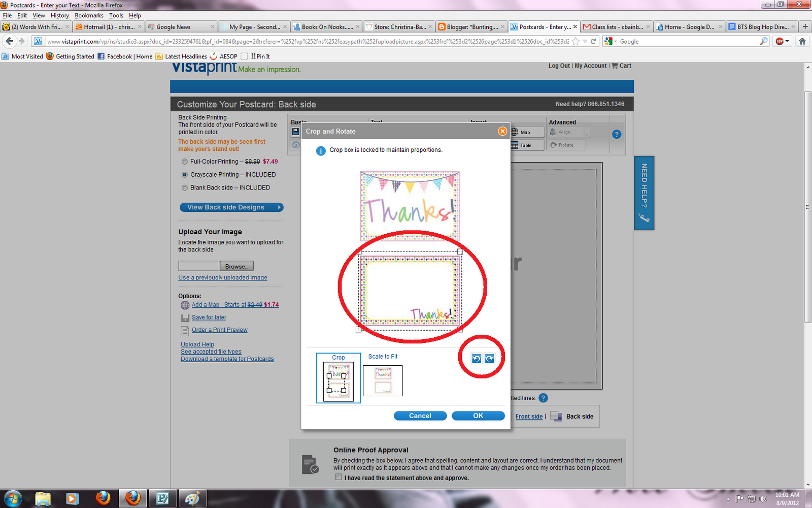The image size is (812, 508).
Task: Go to the browser Home page
Action: pos(802,42)
